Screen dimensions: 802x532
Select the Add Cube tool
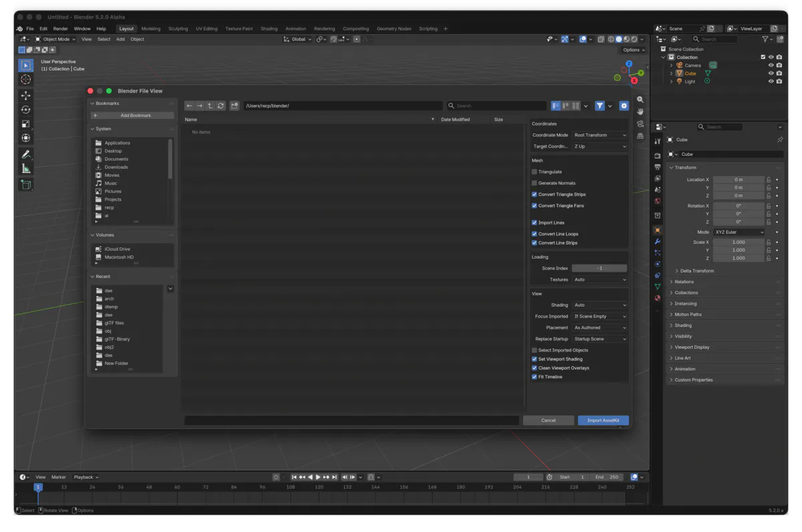[x=25, y=184]
